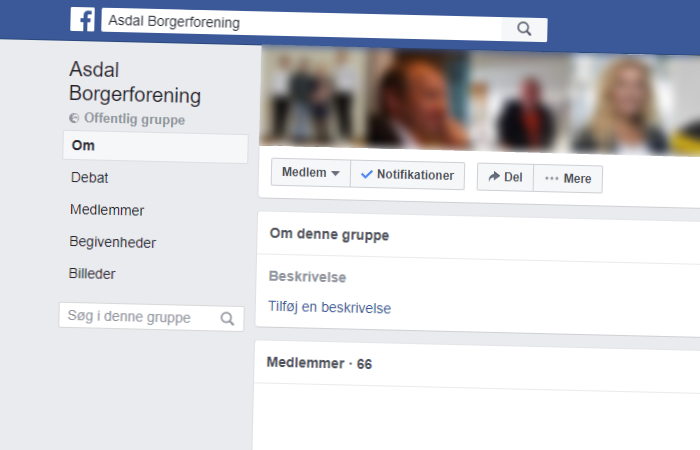Image resolution: width=700 pixels, height=450 pixels.
Task: Click the Del share button
Action: click(505, 177)
